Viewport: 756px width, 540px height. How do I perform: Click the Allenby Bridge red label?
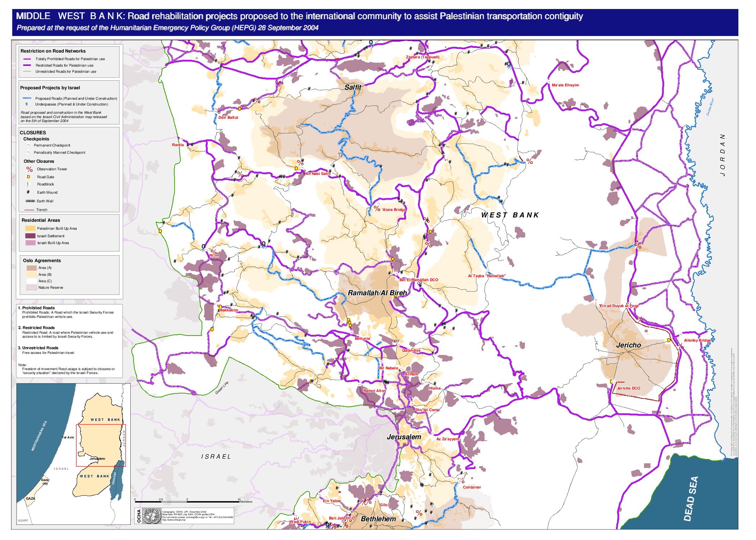click(x=697, y=340)
